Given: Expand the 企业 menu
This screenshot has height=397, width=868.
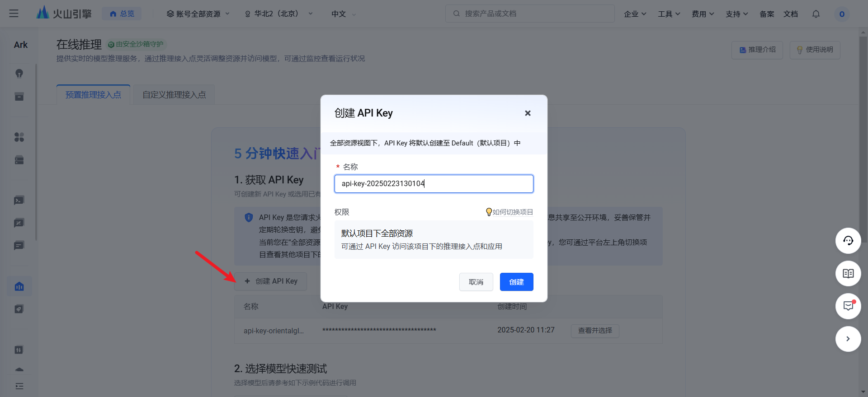Looking at the screenshot, I should 635,14.
